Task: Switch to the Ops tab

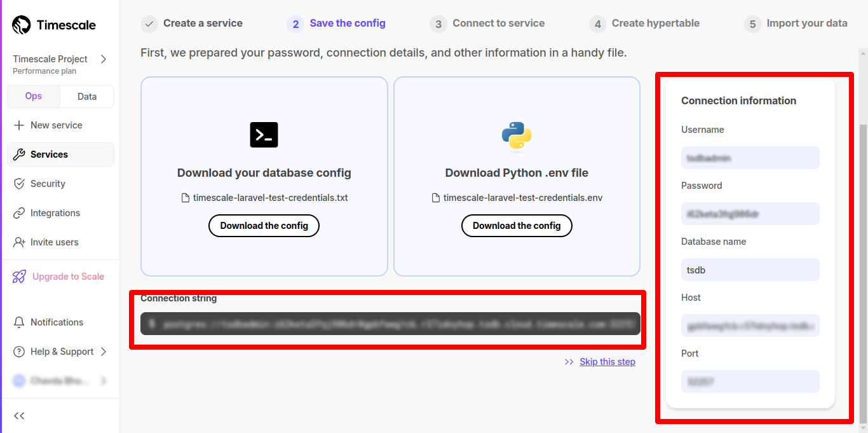Action: (34, 96)
